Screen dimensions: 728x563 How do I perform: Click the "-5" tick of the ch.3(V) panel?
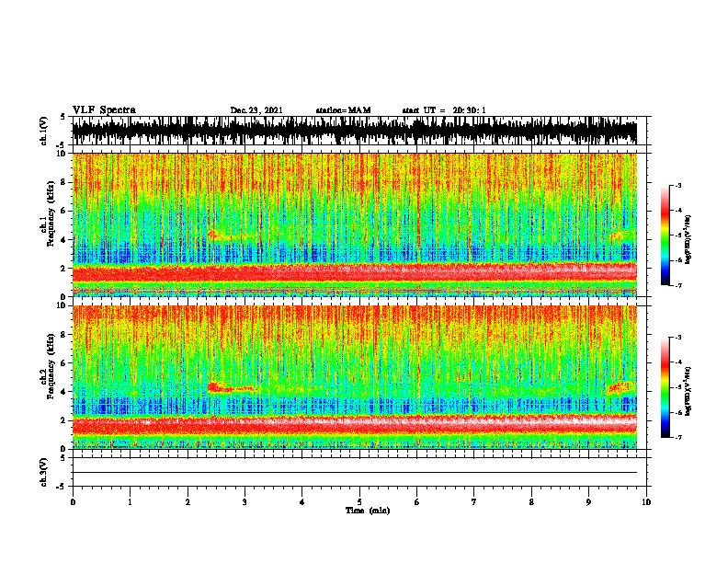tap(62, 487)
